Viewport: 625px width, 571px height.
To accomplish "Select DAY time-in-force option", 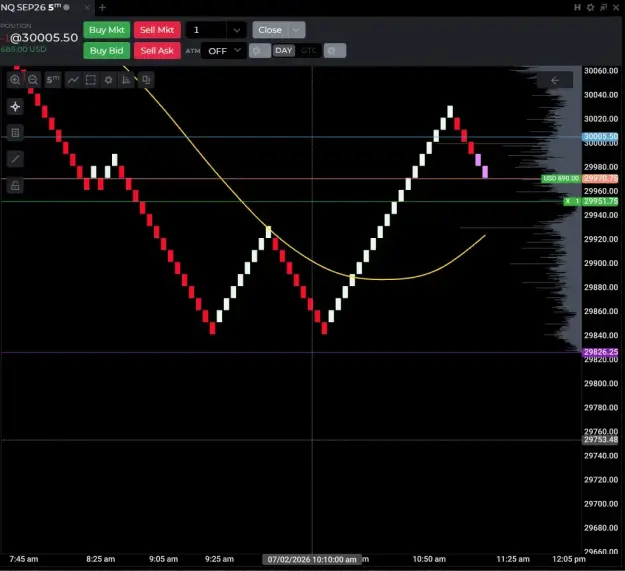I will pyautogui.click(x=283, y=51).
